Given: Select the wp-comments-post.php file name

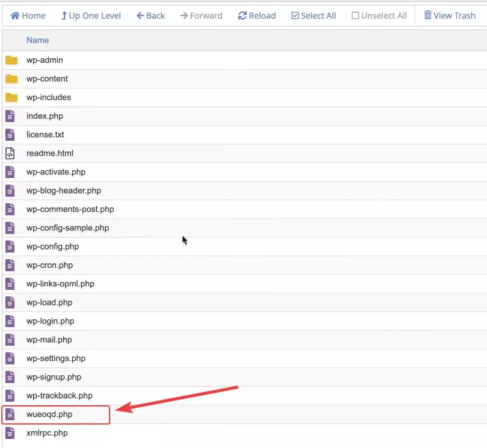Looking at the screenshot, I should (x=70, y=209).
